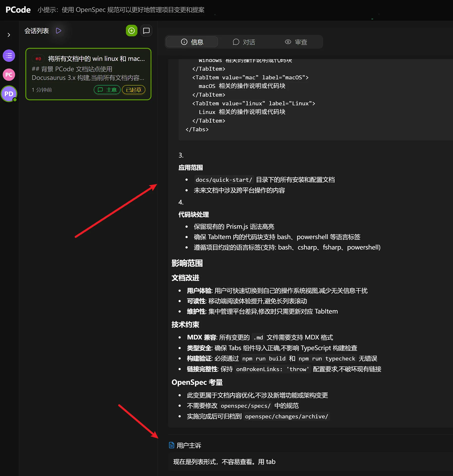Screen dimensions: 453x476
Task: Click the document icon next to 用户主诉
Action: (x=171, y=445)
